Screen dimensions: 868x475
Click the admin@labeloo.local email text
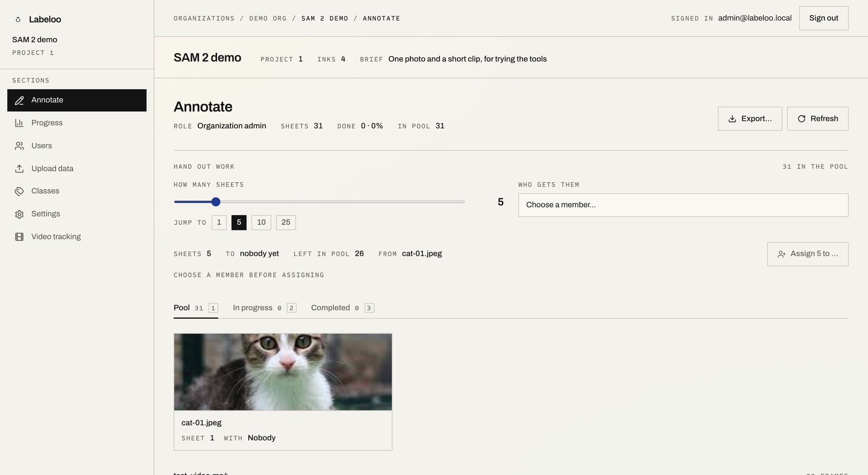(x=755, y=18)
